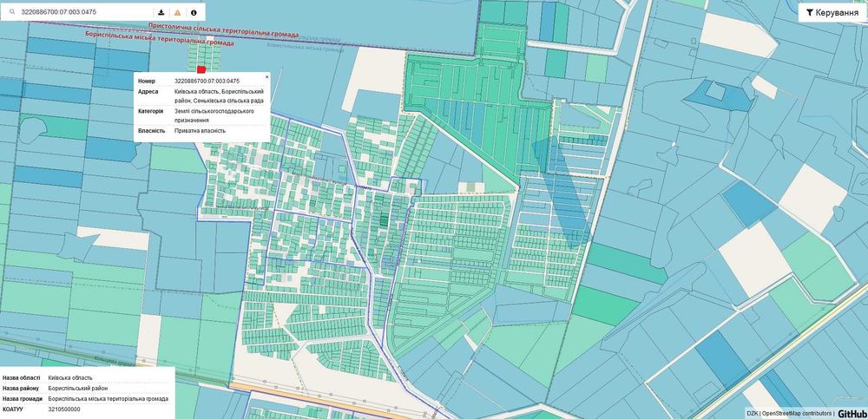Screen dimensions: 868x419
Task: Open the info icon in search bar
Action: click(194, 12)
